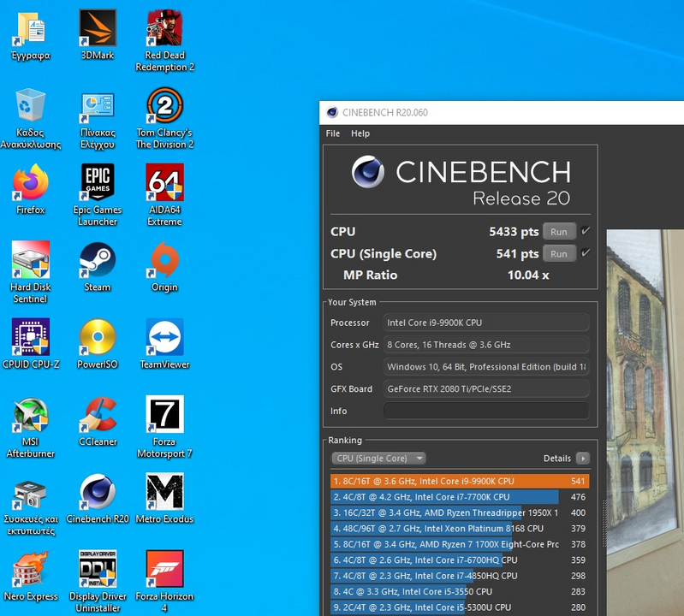The width and height of the screenshot is (684, 616).
Task: Select the Intel Xeon Platinum 8168 row
Action: click(460, 529)
